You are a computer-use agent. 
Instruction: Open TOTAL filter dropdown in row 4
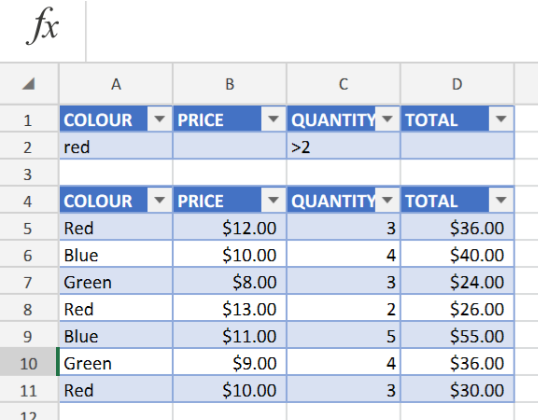point(501,200)
